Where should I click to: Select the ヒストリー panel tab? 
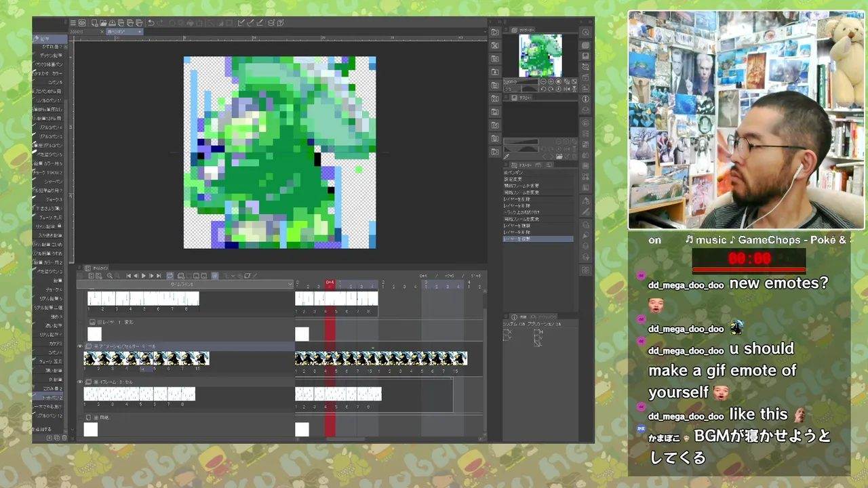click(521, 165)
